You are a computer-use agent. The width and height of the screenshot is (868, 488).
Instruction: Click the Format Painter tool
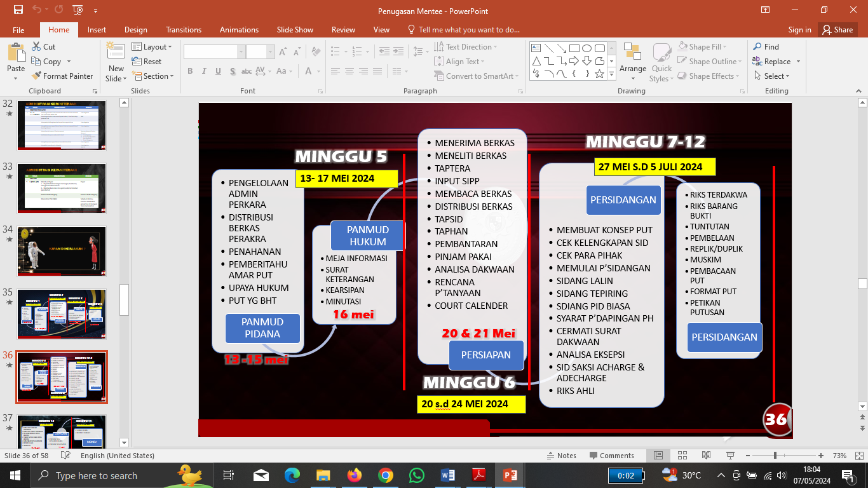coord(62,76)
